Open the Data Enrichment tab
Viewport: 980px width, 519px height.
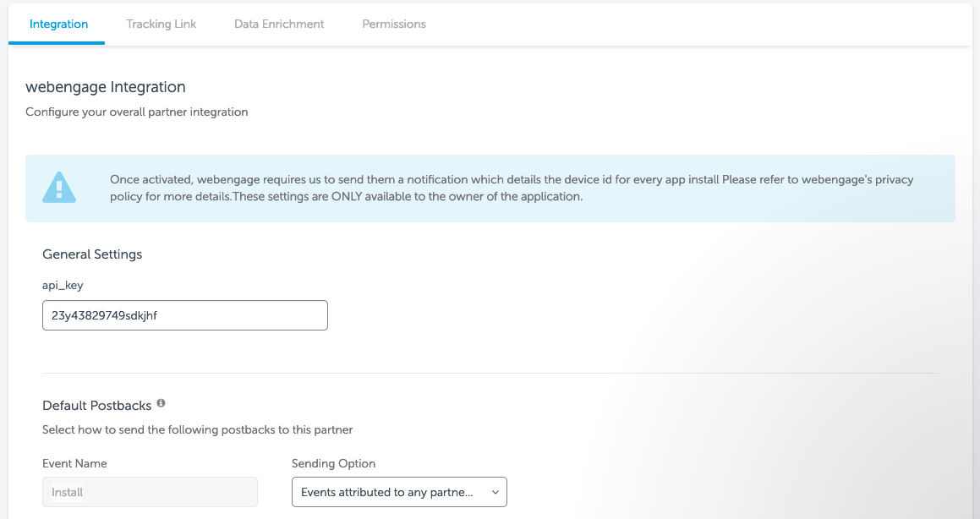[x=279, y=24]
